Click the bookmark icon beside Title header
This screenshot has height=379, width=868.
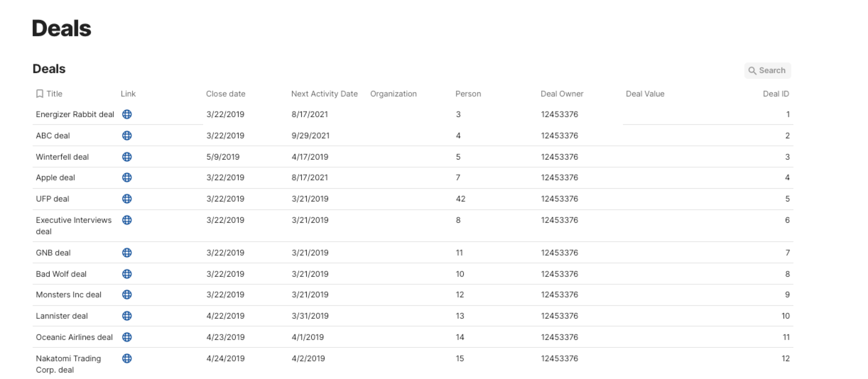pyautogui.click(x=40, y=94)
